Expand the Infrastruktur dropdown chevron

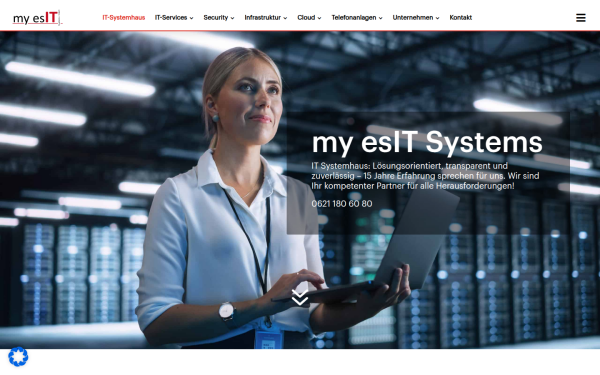(x=285, y=18)
